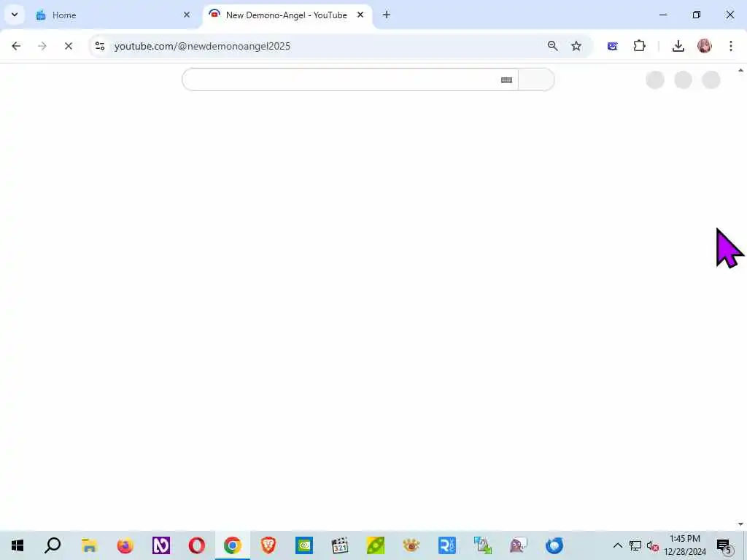Launch Firefox from the taskbar

pyautogui.click(x=125, y=545)
